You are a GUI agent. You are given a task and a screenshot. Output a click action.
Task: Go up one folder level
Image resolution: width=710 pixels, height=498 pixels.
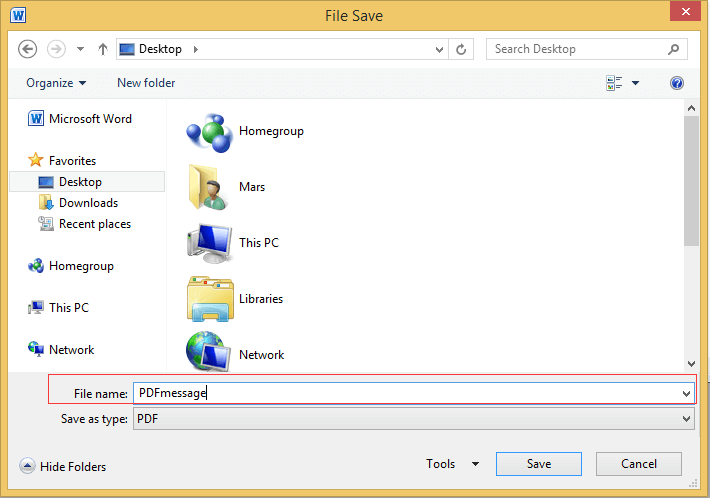[x=103, y=49]
